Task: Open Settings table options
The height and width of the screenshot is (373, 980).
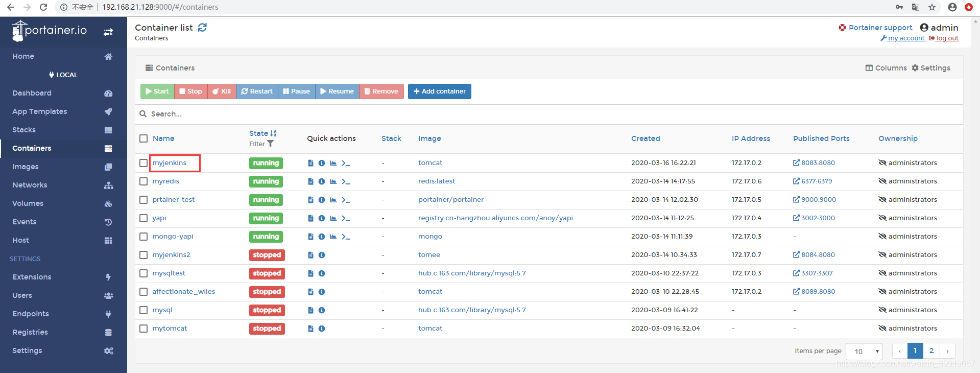Action: (931, 68)
